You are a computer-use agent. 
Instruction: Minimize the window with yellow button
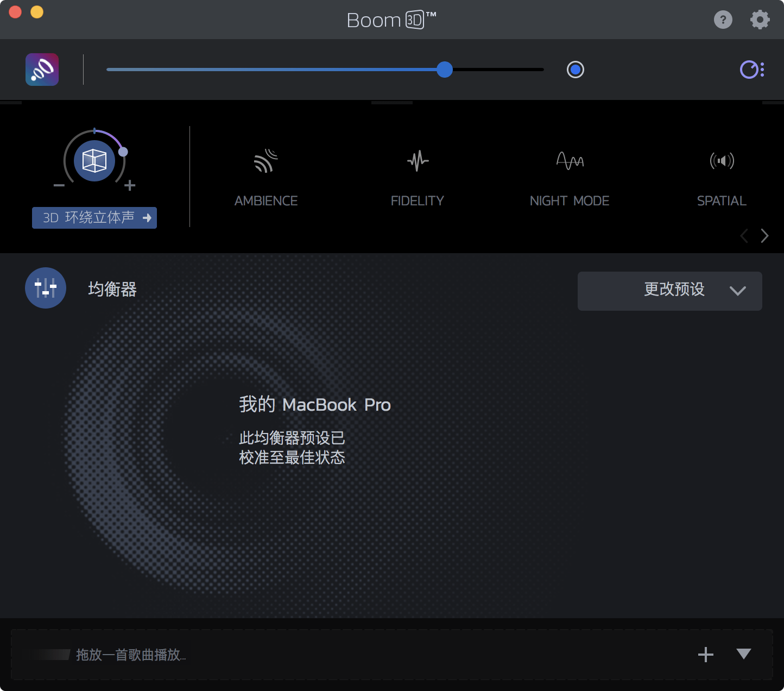point(37,12)
